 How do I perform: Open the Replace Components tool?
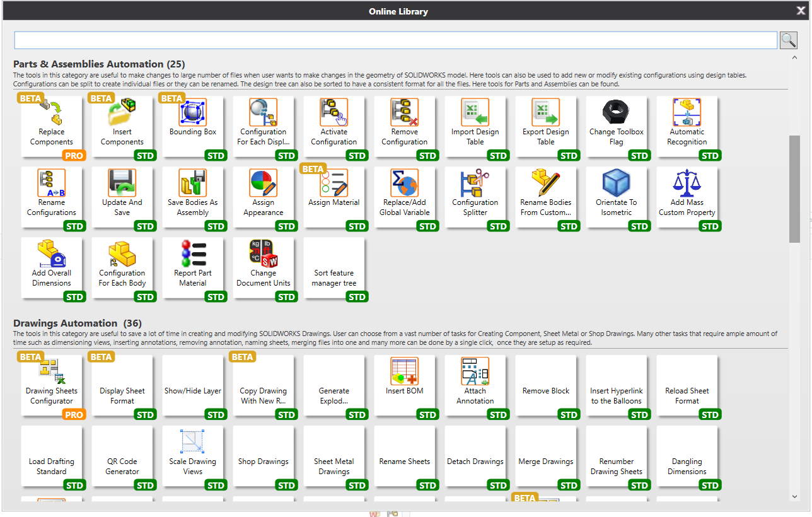(52, 127)
